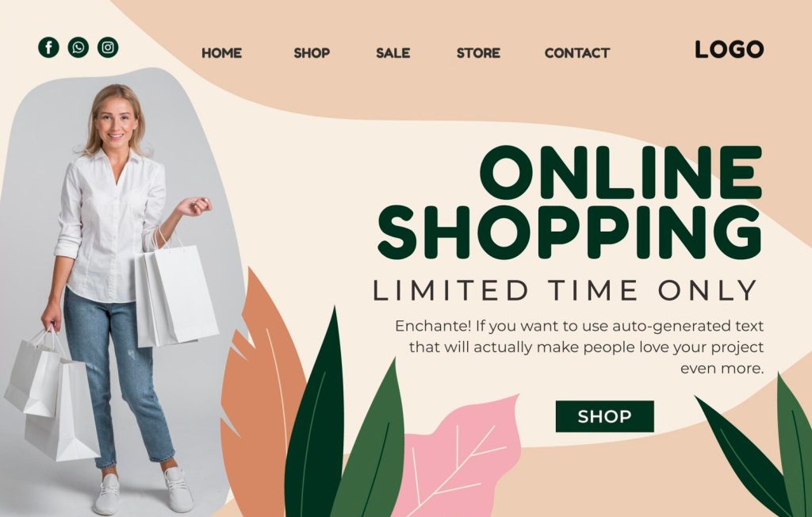
Task: Click the word ONLINE in the headline
Action: coord(620,173)
